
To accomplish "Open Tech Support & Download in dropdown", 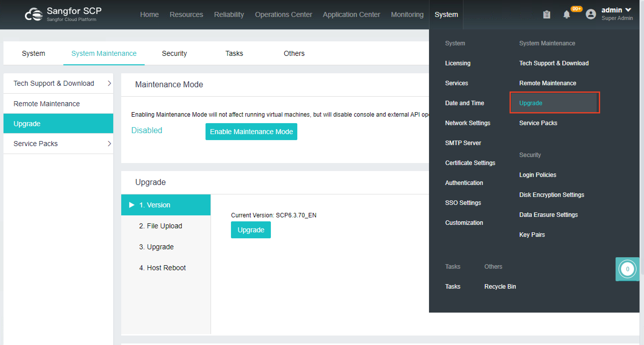I will point(554,63).
